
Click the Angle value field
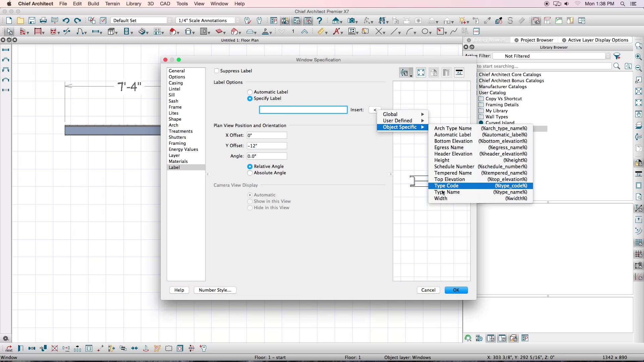267,156
